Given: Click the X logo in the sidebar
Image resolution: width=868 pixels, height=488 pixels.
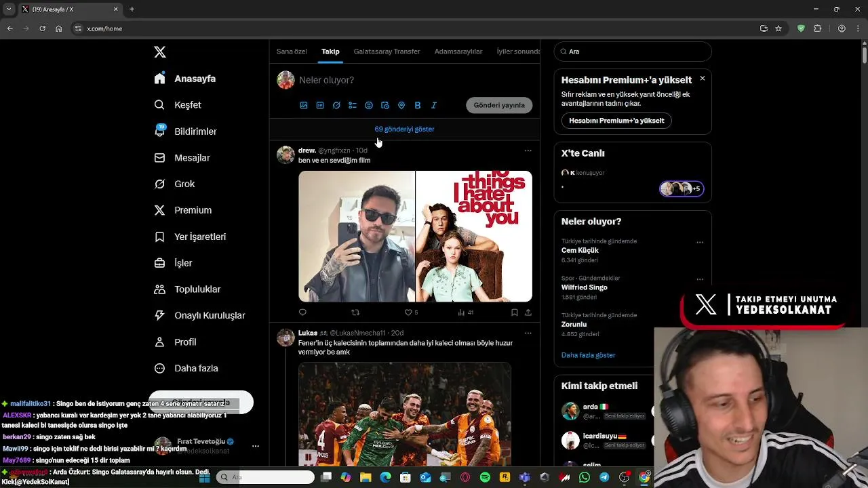Looking at the screenshot, I should click(x=160, y=52).
